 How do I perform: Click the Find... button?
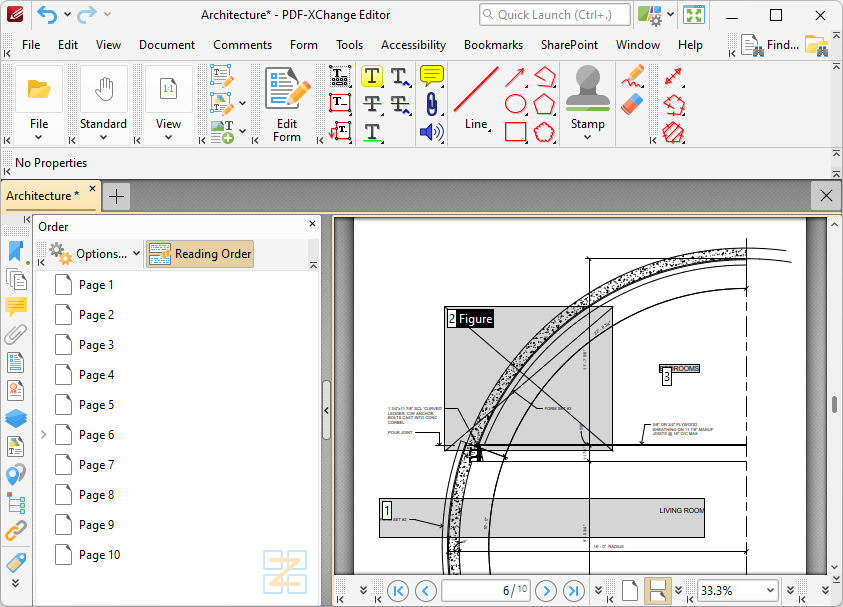pyautogui.click(x=770, y=45)
